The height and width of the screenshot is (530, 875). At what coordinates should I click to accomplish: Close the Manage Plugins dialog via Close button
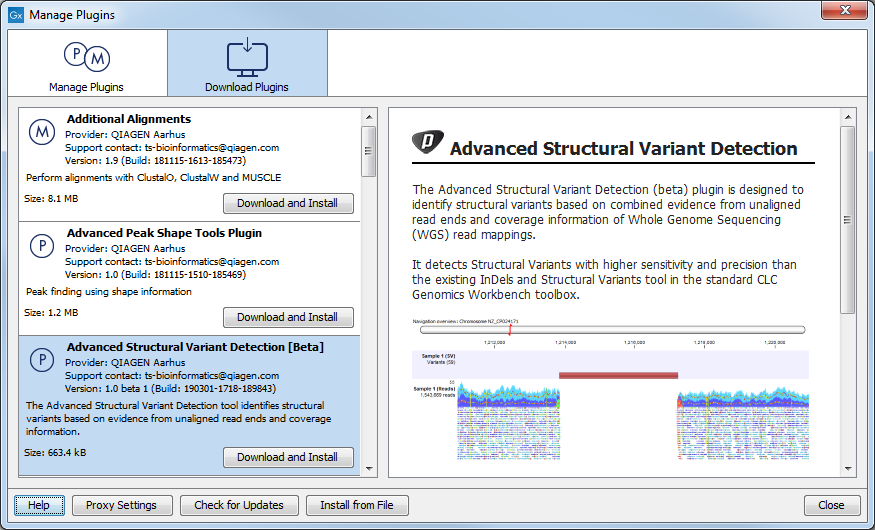click(x=831, y=505)
